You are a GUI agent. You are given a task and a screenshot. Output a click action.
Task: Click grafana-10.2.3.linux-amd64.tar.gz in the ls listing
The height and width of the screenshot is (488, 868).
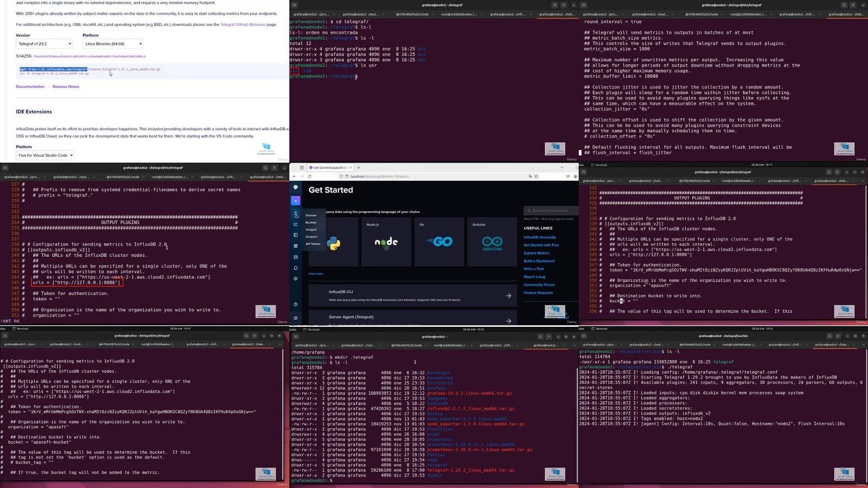pyautogui.click(x=469, y=393)
